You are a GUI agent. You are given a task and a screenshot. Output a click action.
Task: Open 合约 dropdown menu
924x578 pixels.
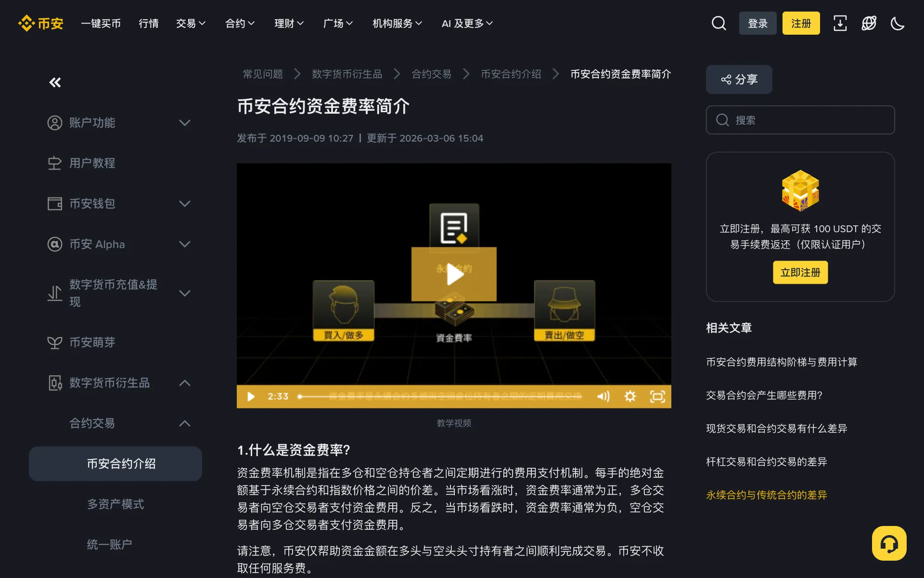tap(240, 23)
